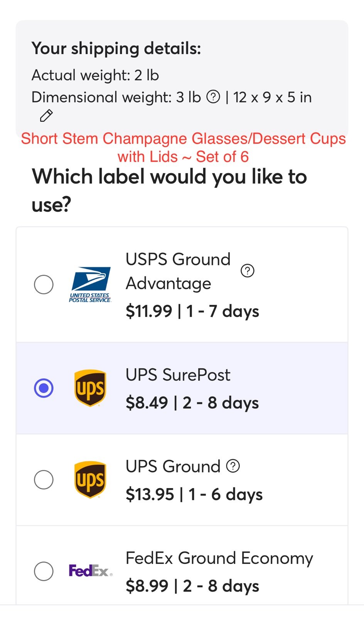The width and height of the screenshot is (364, 617).
Task: Open UPS Ground help question icon
Action: [233, 466]
